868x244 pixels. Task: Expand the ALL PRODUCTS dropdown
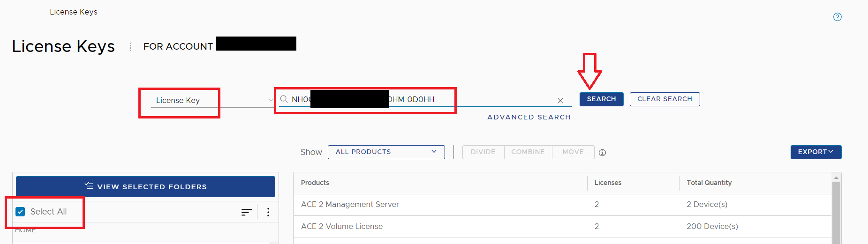tap(386, 152)
